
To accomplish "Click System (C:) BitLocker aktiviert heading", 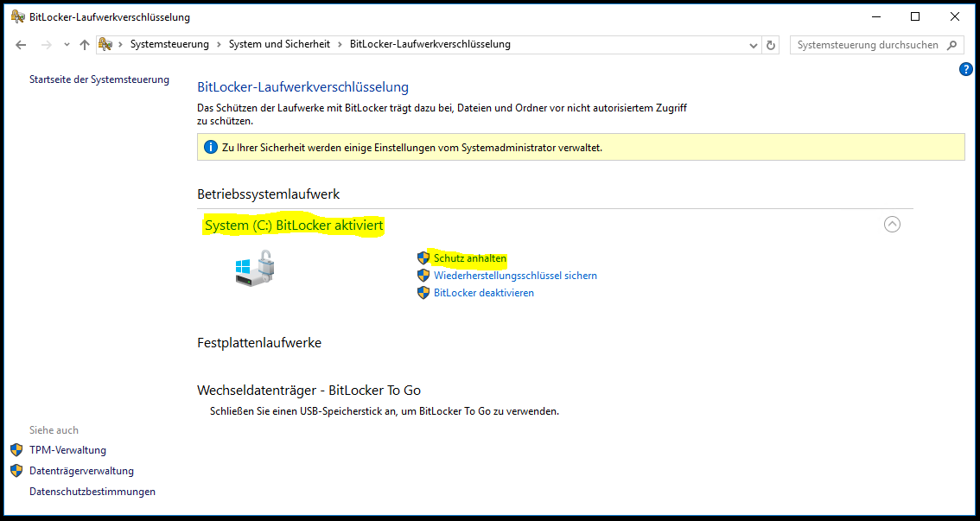I will pyautogui.click(x=294, y=225).
